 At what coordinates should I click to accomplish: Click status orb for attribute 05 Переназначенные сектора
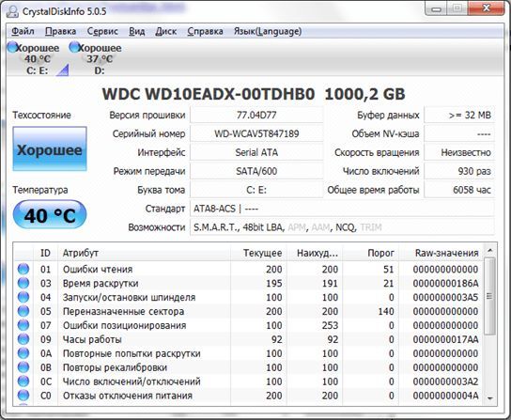tap(23, 311)
